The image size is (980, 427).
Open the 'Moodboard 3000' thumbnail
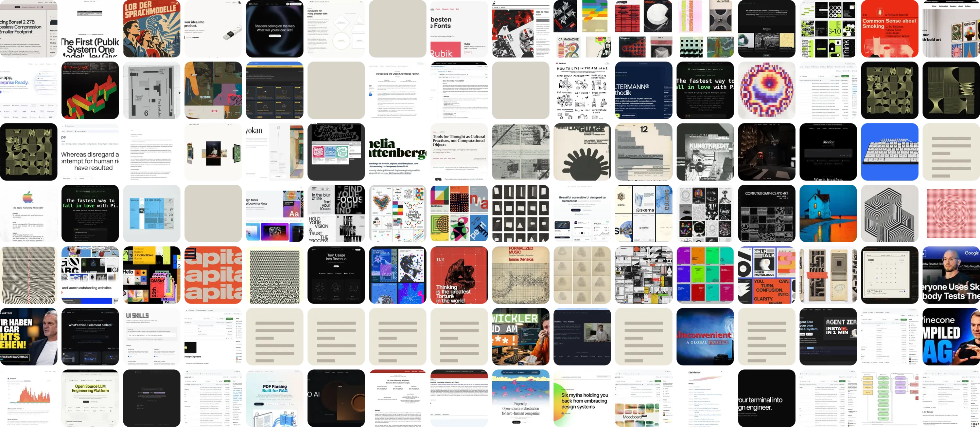(643, 398)
